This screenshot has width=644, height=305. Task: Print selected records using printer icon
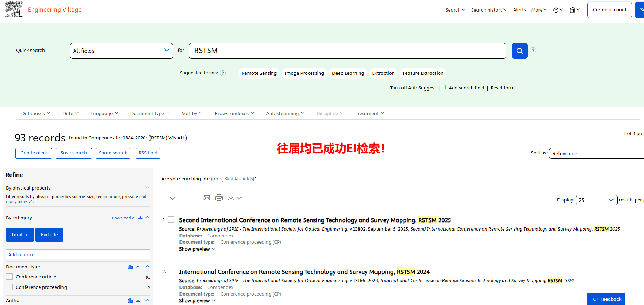219,198
